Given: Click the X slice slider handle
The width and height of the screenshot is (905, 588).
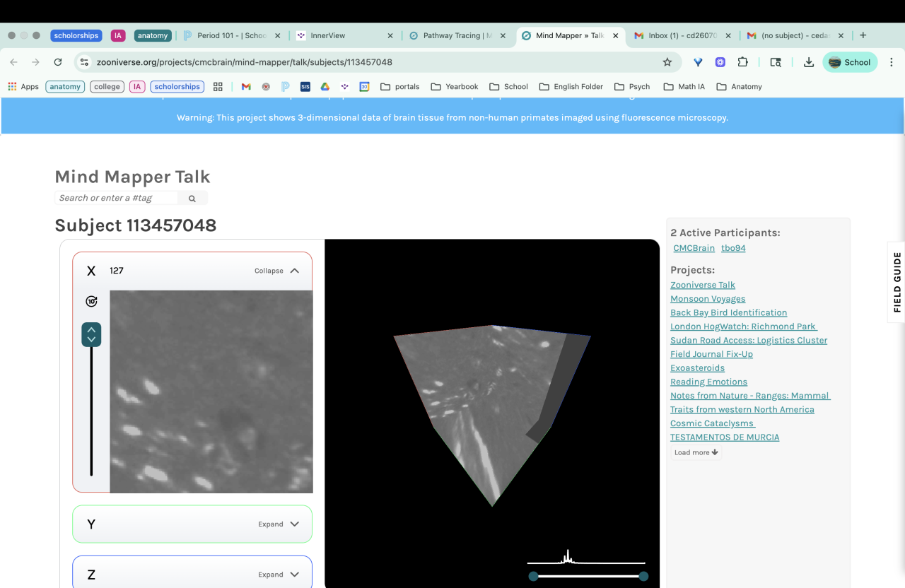Looking at the screenshot, I should (x=91, y=334).
